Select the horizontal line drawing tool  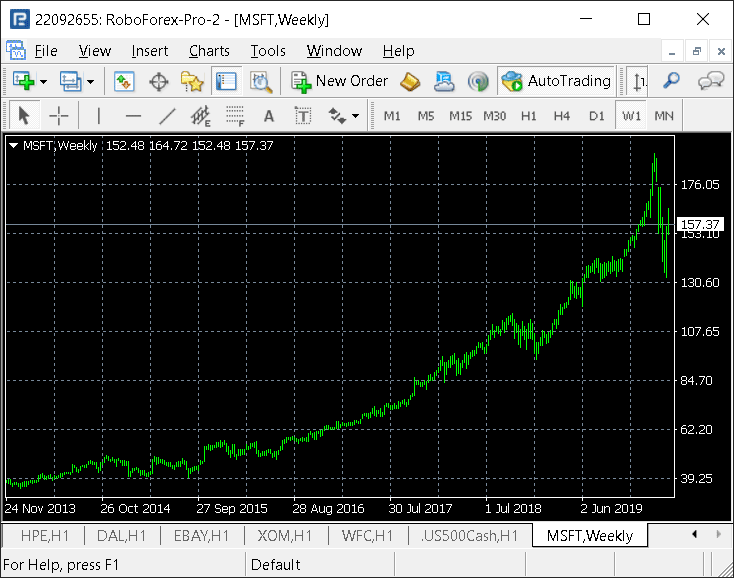point(133,116)
